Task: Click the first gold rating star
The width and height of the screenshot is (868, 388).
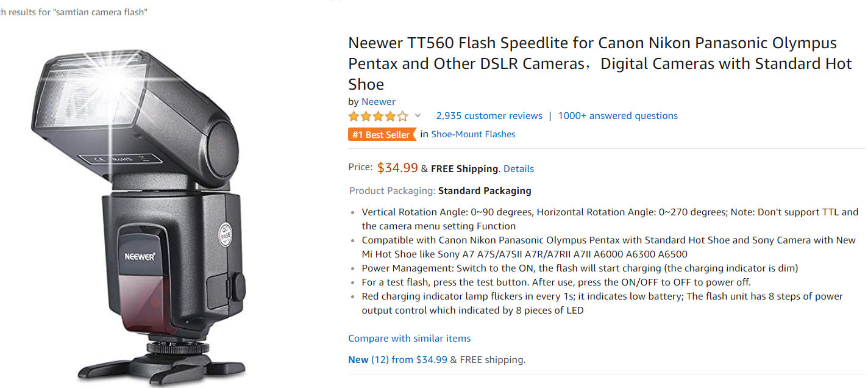Action: pyautogui.click(x=354, y=116)
